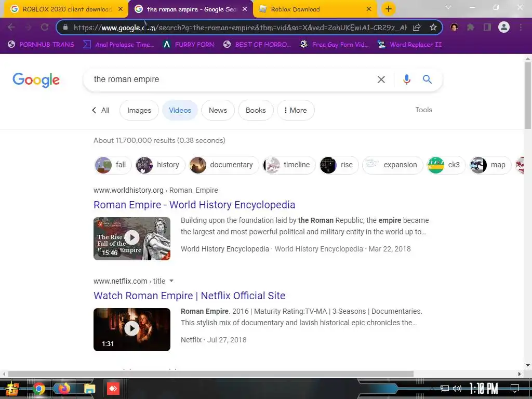Filter by the "map" chip
Viewport: 532px width, 399px height.
(x=490, y=165)
